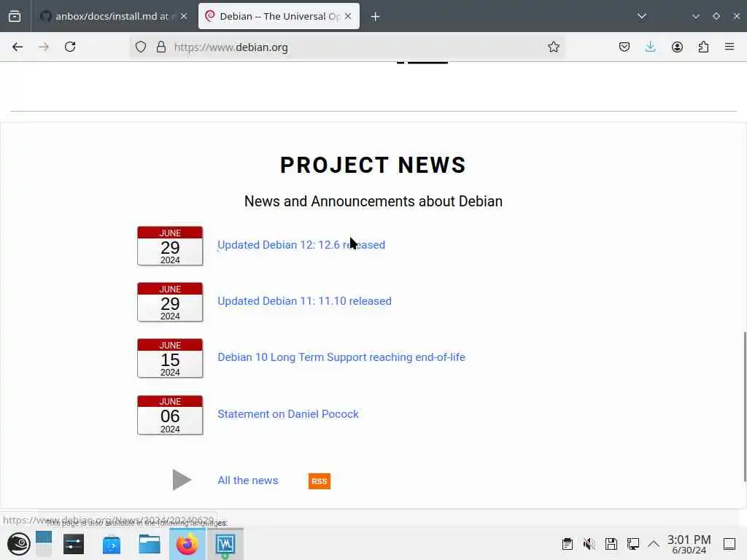Click the window keep-above chevron in titlebar

[x=696, y=16]
